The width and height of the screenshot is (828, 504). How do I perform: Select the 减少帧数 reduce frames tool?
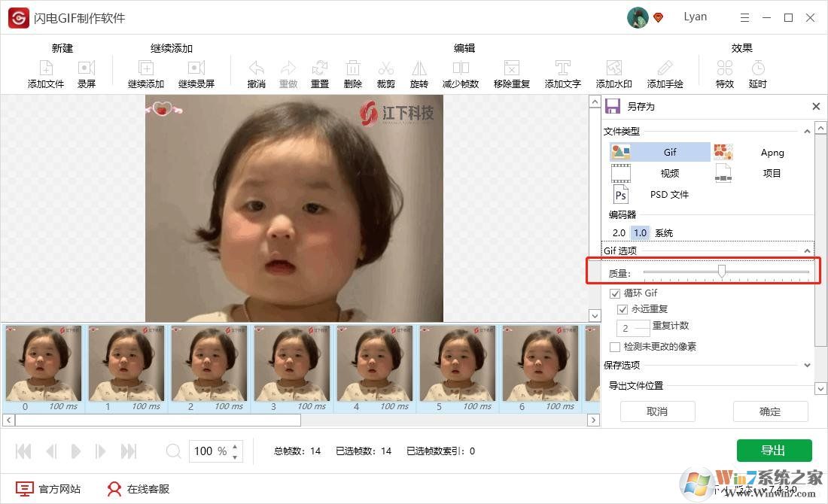460,73
